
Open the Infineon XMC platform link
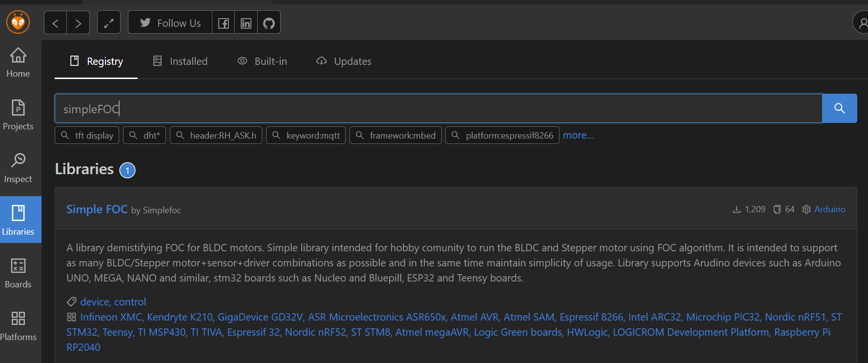(111, 317)
